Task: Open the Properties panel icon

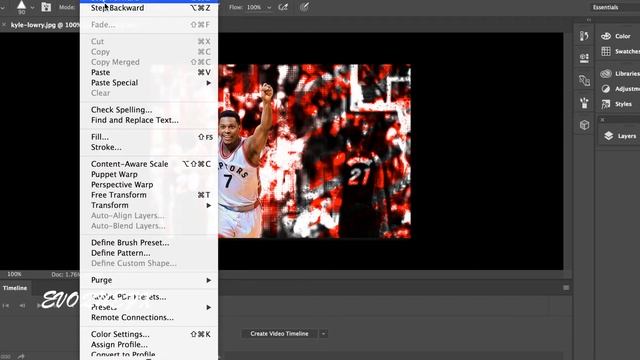Action: (584, 58)
